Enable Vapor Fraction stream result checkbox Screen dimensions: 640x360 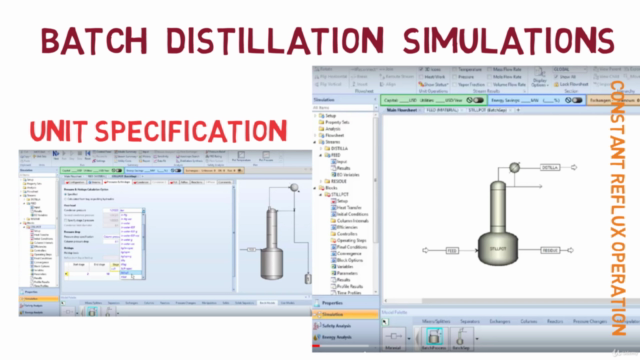click(x=455, y=84)
